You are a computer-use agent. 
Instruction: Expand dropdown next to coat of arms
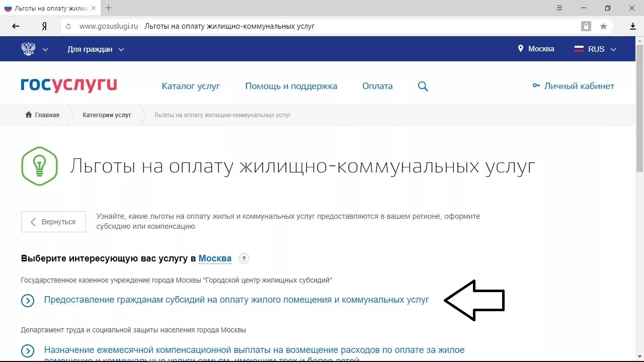pyautogui.click(x=45, y=49)
